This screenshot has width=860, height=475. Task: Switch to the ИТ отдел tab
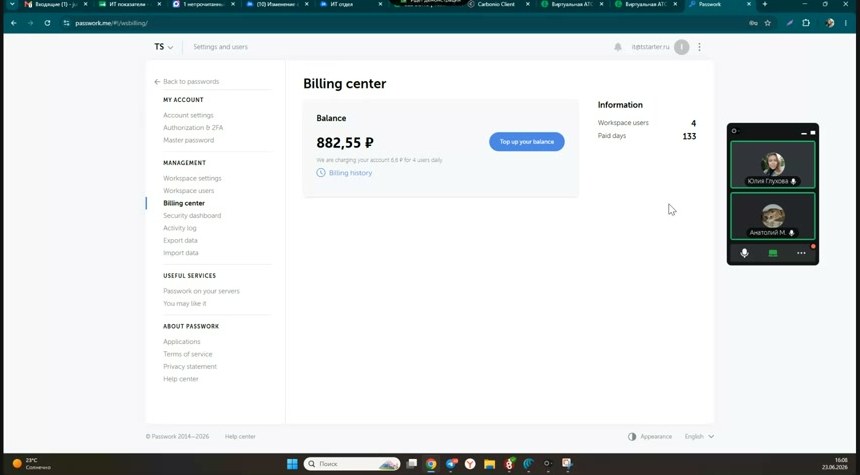pyautogui.click(x=350, y=4)
